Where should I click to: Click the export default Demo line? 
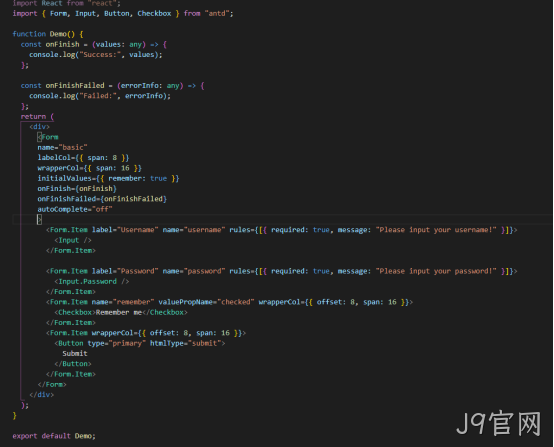(54, 436)
